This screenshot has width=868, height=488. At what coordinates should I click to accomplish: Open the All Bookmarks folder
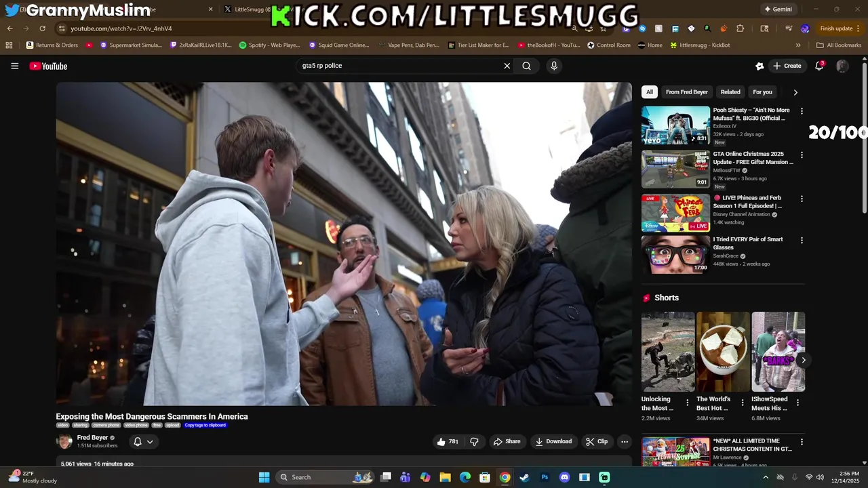[x=839, y=45]
